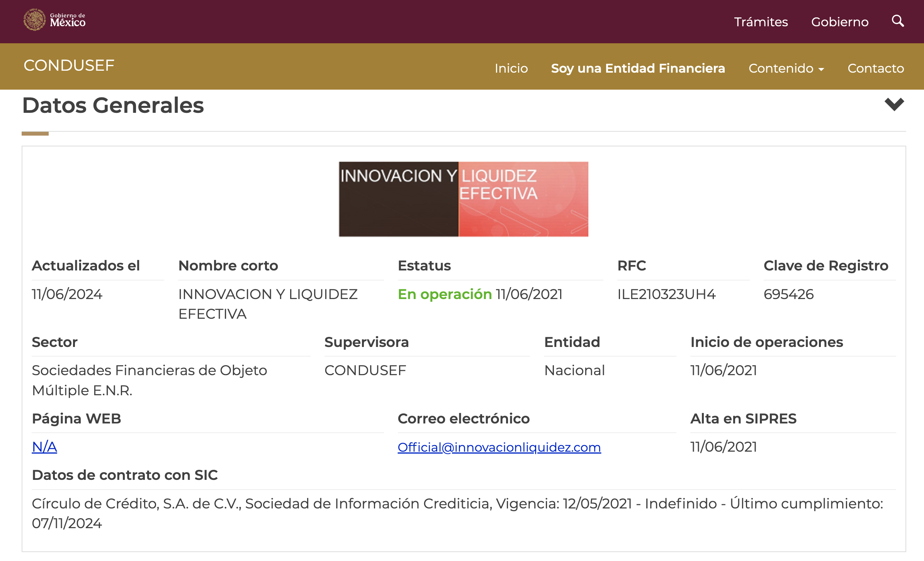Click the Datos de contrato con SIC heading
This screenshot has height=561, width=924.
pos(125,475)
